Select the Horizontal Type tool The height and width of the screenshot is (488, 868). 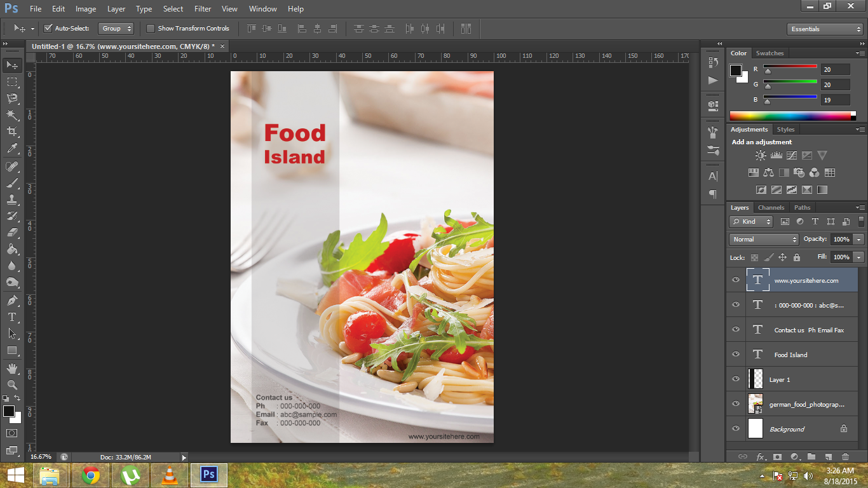click(11, 316)
